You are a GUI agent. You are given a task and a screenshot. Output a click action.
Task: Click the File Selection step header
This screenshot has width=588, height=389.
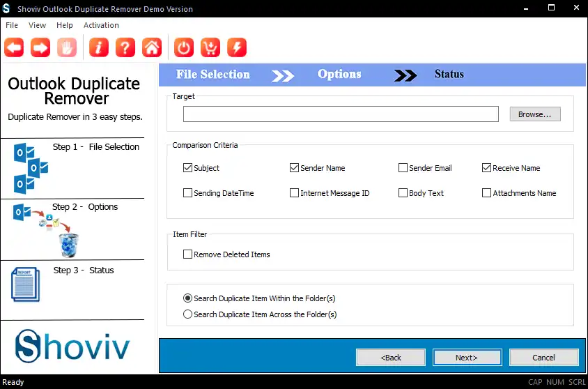(x=213, y=75)
